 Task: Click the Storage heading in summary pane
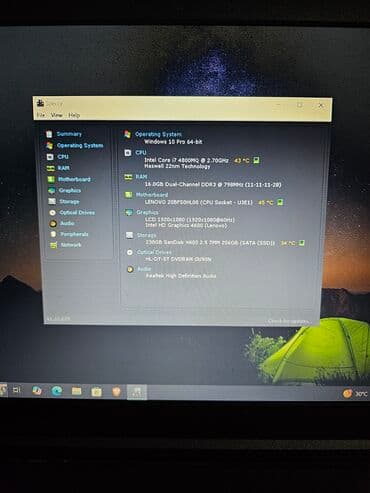click(x=147, y=235)
